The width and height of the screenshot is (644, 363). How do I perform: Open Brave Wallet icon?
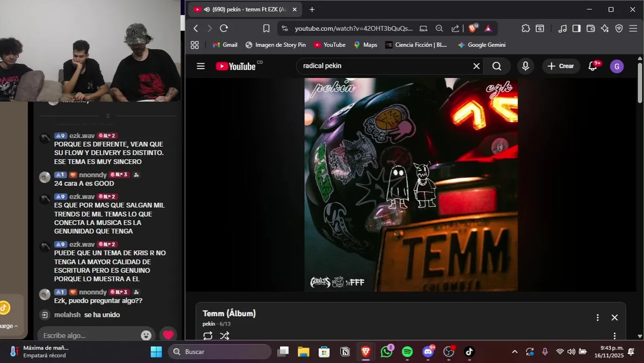coord(591,29)
